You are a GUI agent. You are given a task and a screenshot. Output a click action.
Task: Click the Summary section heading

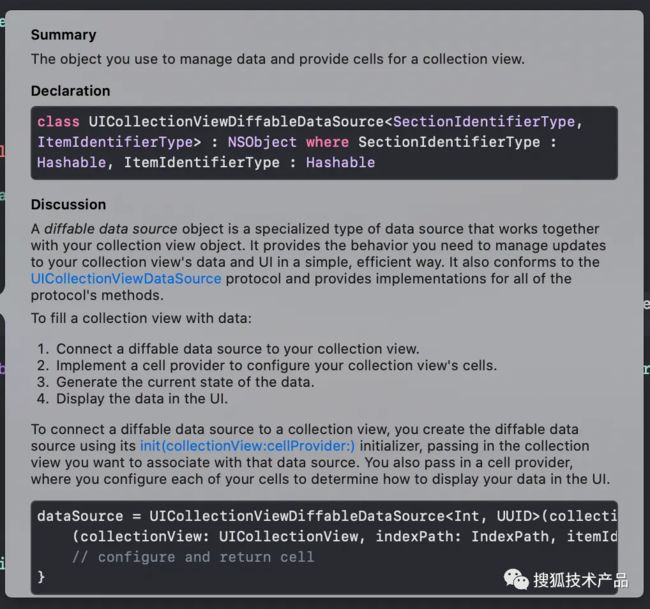(63, 35)
